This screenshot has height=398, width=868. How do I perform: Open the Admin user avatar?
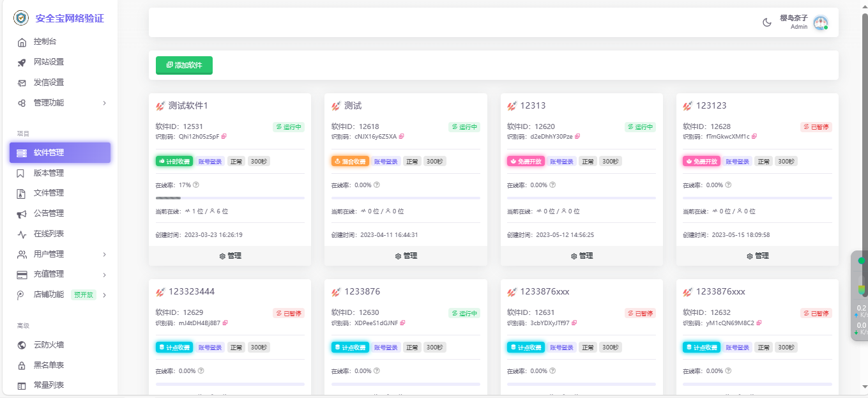[x=821, y=22]
